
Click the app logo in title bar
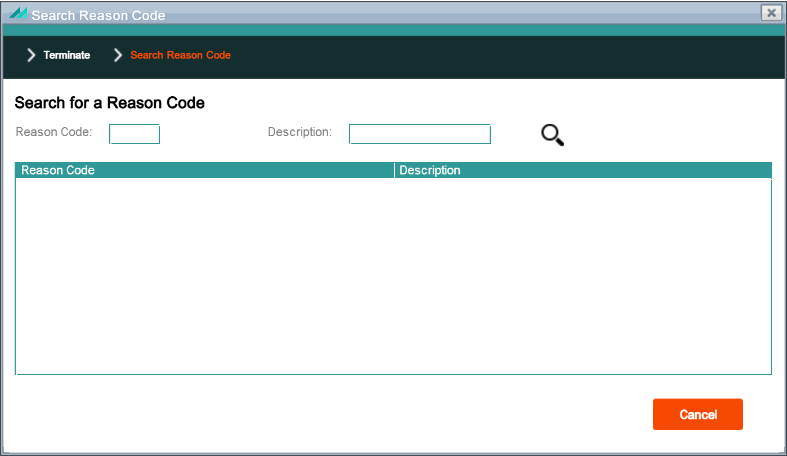(18, 13)
